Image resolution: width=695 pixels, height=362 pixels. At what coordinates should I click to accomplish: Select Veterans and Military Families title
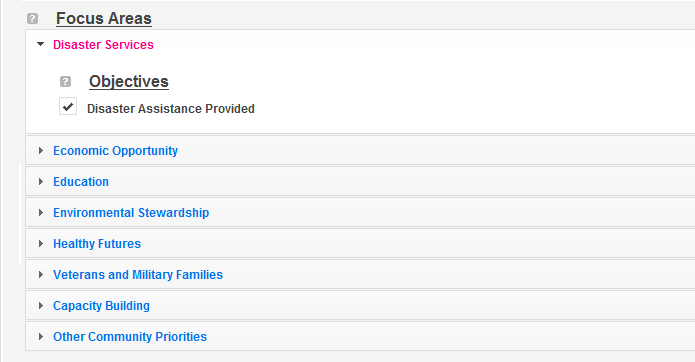click(138, 275)
